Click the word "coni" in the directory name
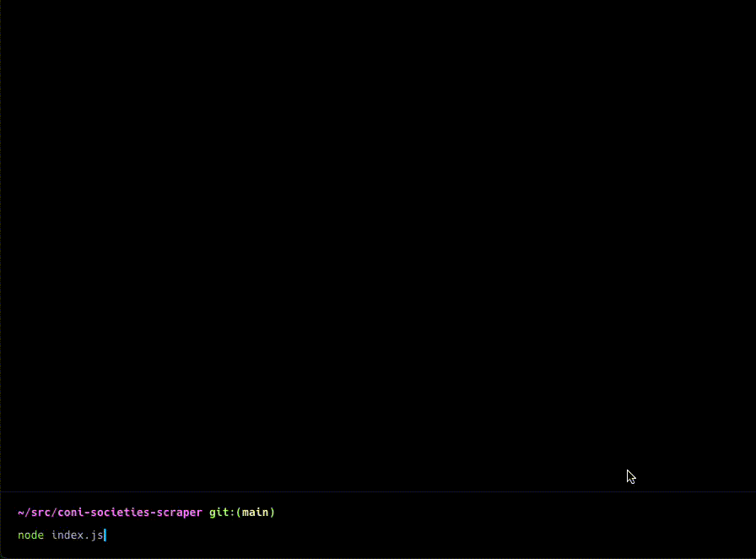The width and height of the screenshot is (756, 559). pyautogui.click(x=70, y=513)
